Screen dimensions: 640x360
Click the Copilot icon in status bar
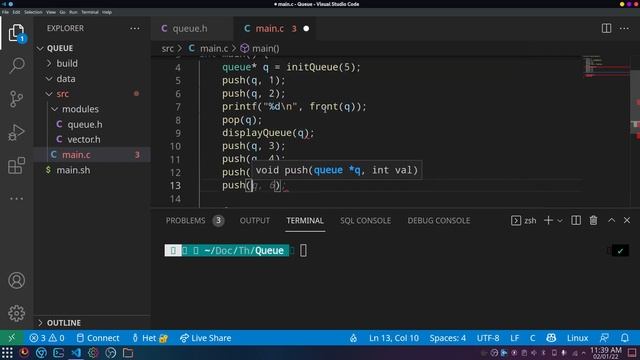pos(551,338)
